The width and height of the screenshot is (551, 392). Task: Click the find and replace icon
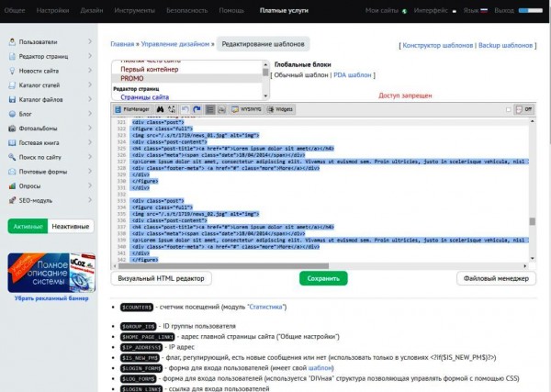coord(172,109)
